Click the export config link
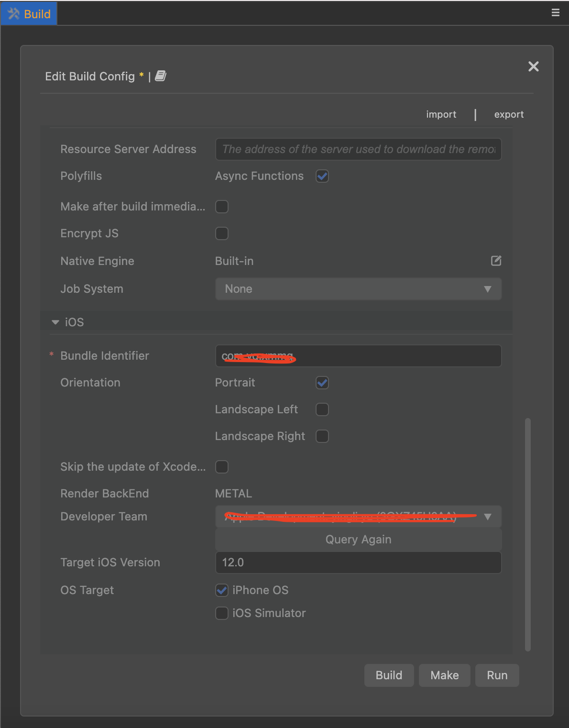Screen dimensions: 569x728 coord(509,114)
